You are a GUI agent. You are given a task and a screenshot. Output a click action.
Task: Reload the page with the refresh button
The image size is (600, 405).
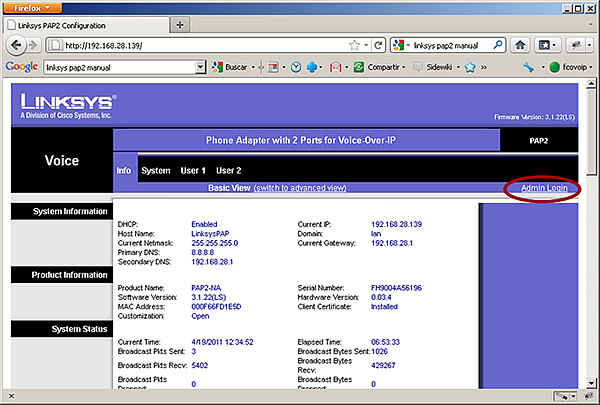coord(378,45)
